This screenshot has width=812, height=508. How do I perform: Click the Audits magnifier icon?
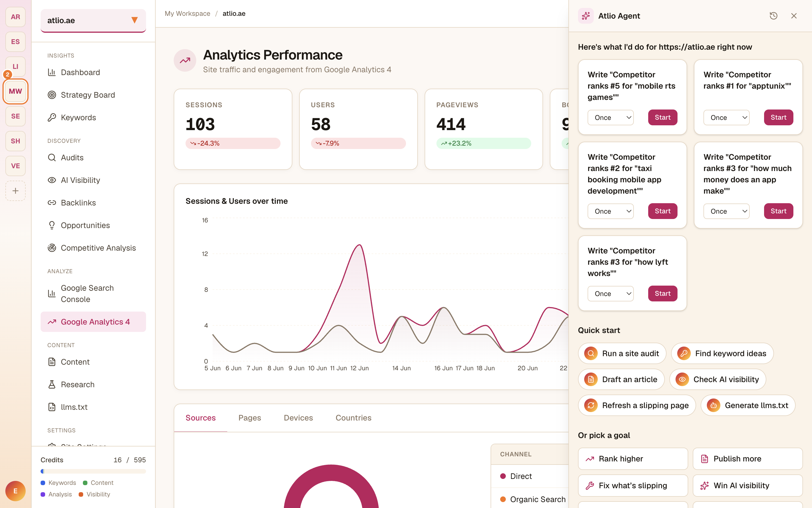(52, 157)
